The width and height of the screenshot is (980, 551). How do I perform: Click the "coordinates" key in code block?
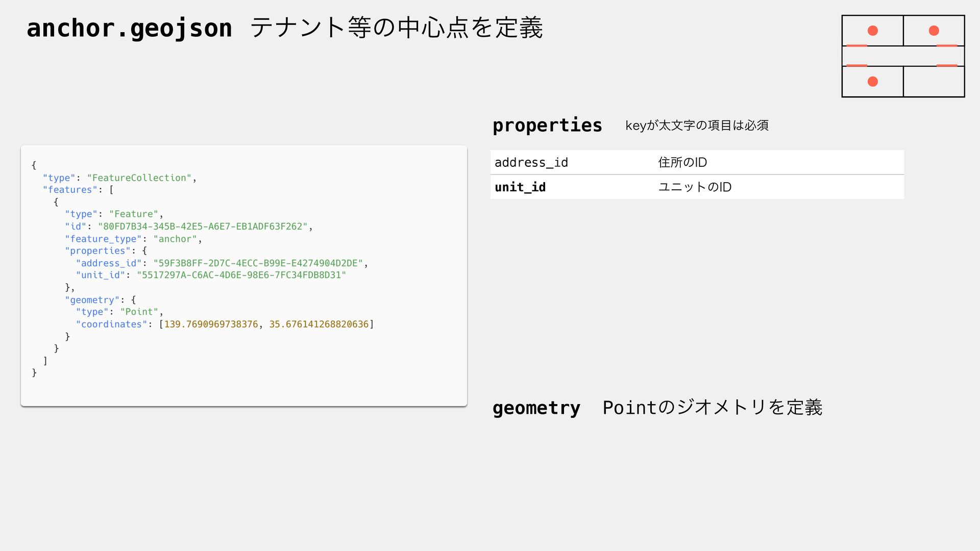pos(111,324)
